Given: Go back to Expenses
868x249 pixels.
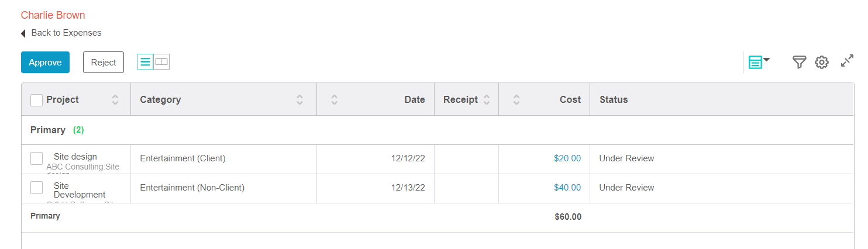Looking at the screenshot, I should [x=66, y=33].
